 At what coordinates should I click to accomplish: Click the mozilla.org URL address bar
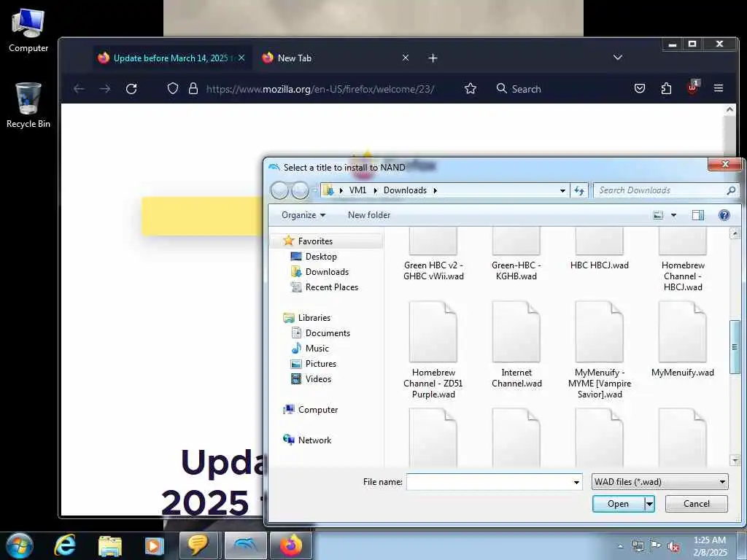320,89
